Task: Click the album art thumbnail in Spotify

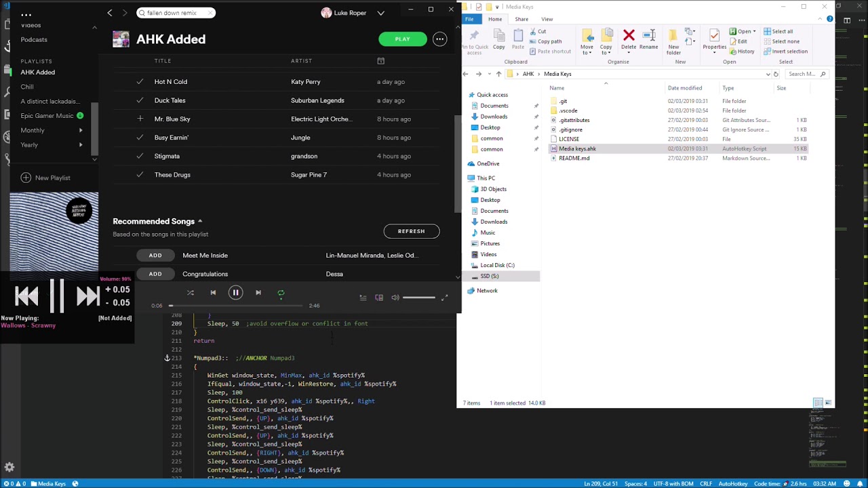Action: (x=54, y=232)
